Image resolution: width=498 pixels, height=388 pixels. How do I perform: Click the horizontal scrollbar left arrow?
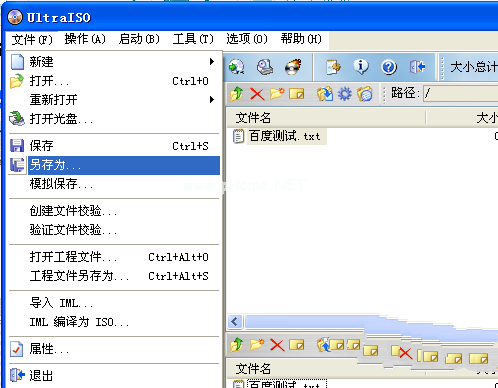coord(235,322)
